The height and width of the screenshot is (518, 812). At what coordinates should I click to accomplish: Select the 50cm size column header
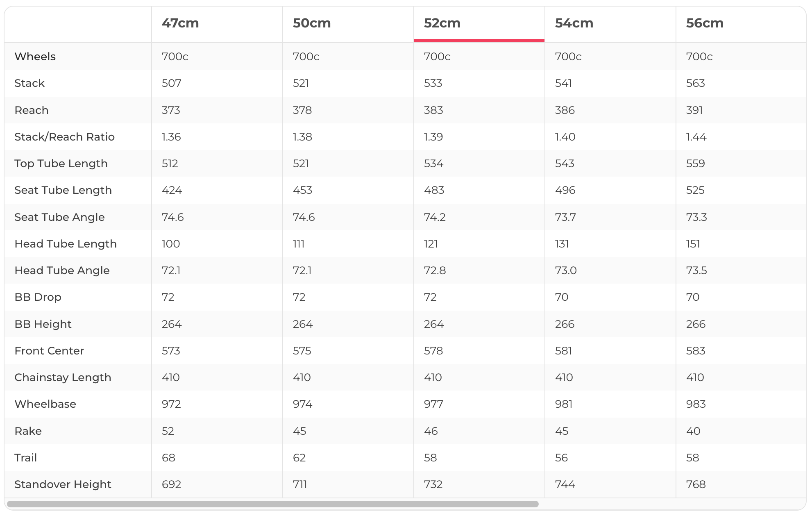coord(311,23)
